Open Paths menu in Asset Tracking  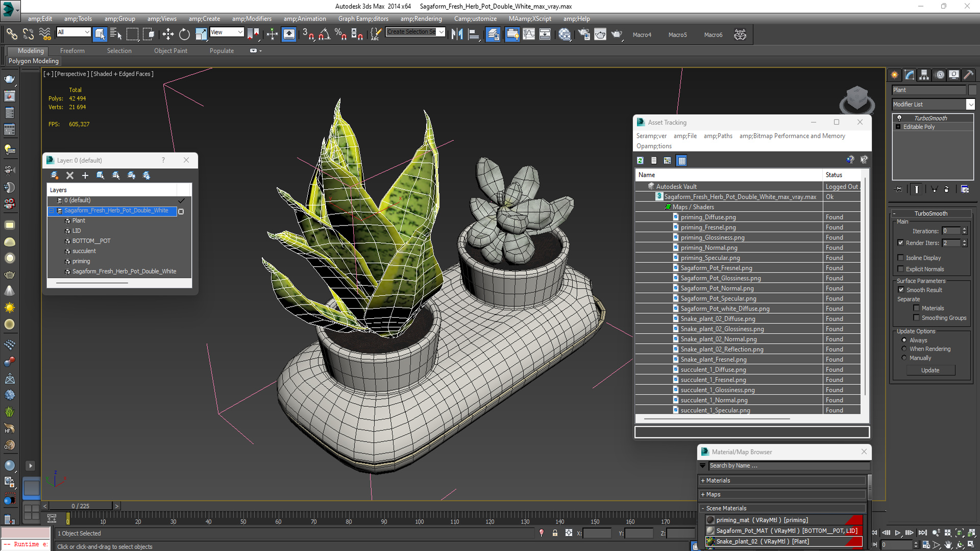[718, 136]
